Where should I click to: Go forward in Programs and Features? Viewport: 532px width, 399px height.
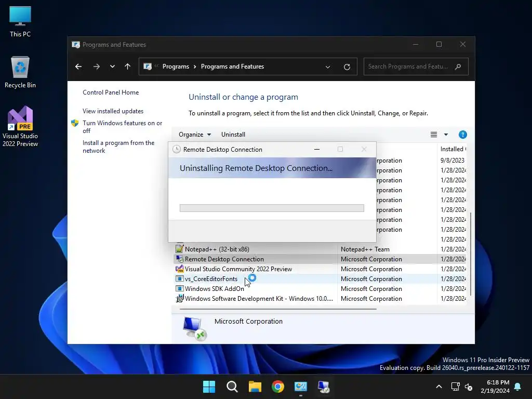point(96,66)
